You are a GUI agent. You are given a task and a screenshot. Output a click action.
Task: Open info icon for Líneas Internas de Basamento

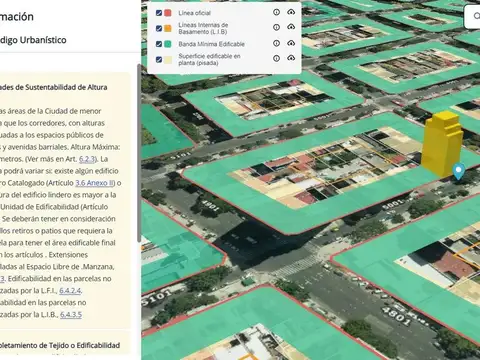click(276, 27)
